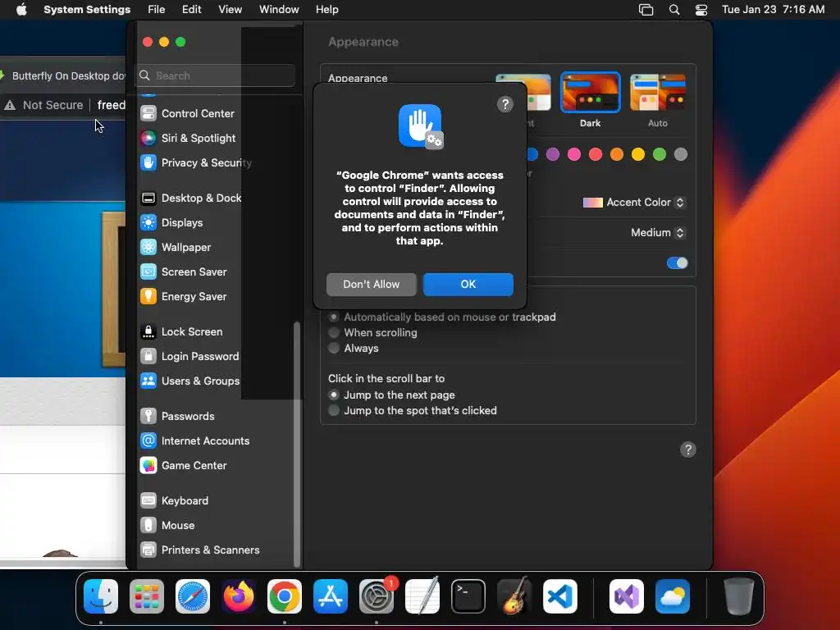840x630 pixels.
Task: Open Spotlight search in menu bar
Action: pyautogui.click(x=674, y=10)
